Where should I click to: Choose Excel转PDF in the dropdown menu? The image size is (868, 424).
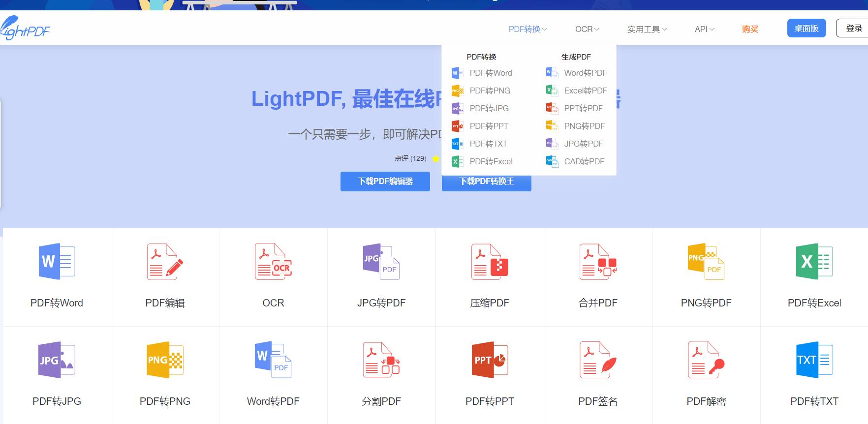coord(585,91)
